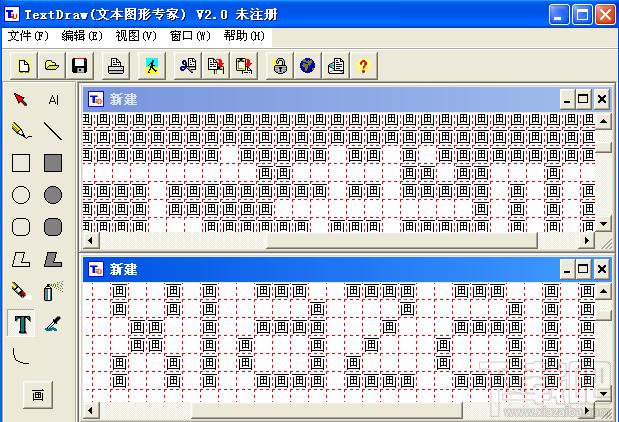Close the upper 新建 document window
Screen dimensions: 619x422
(602, 99)
